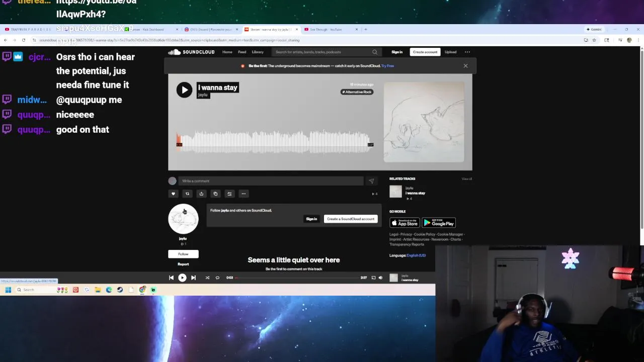Click the Follow button under jaylu
644x362 pixels.
pos(183,254)
